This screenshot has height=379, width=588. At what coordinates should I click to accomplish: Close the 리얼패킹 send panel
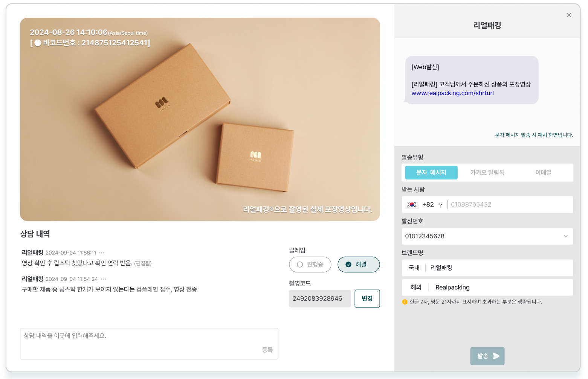[569, 15]
